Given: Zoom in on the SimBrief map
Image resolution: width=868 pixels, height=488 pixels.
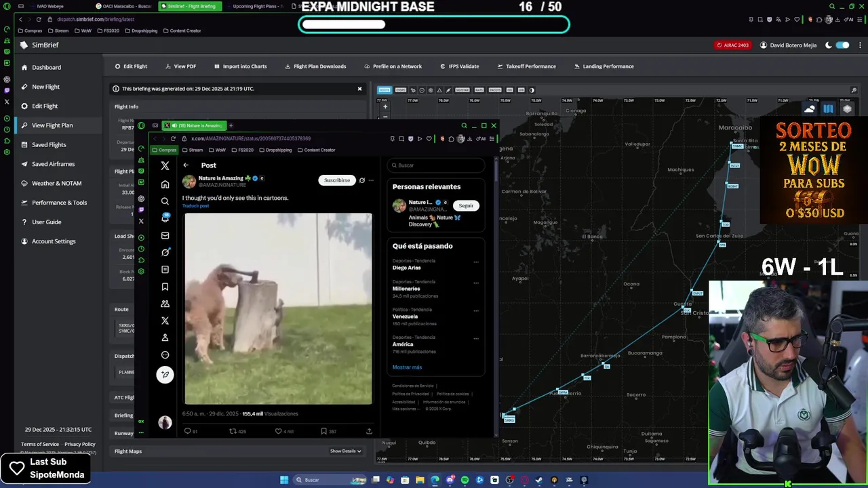Looking at the screenshot, I should (x=385, y=106).
